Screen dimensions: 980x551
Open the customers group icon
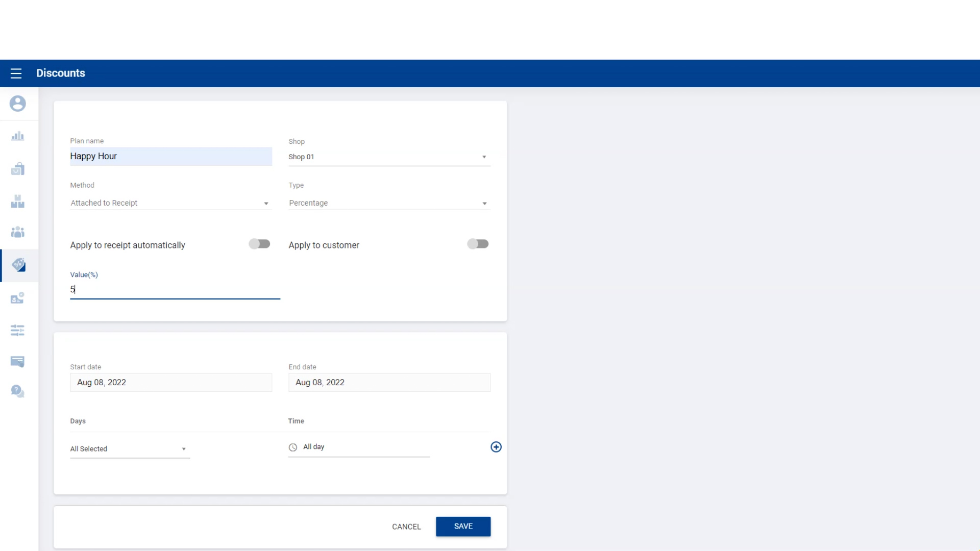click(18, 233)
